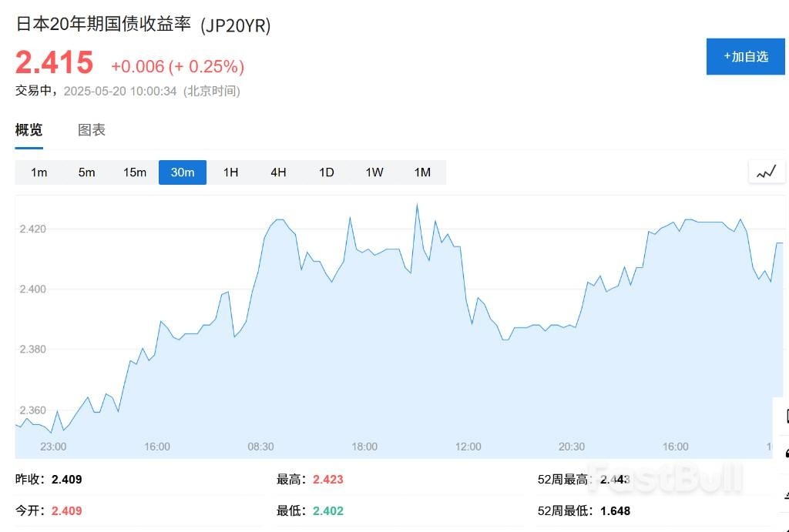Change chart to 1D interval
The width and height of the screenshot is (789, 532).
[327, 172]
